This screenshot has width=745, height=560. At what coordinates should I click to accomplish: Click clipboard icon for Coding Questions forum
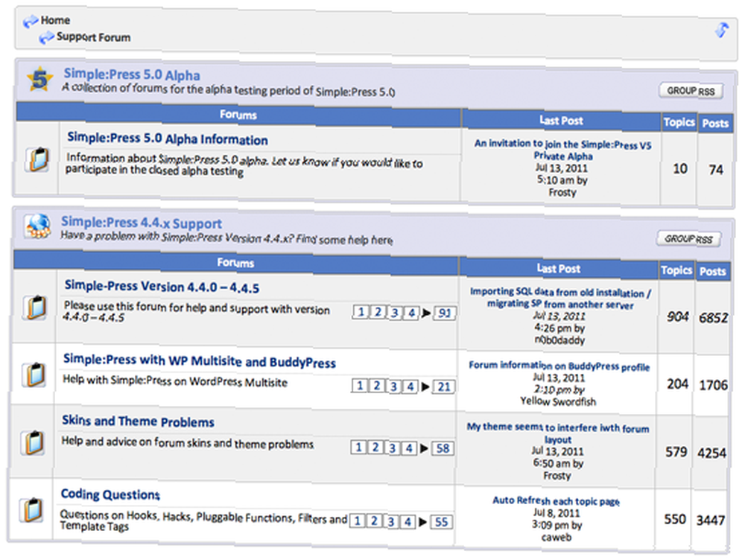(x=33, y=510)
